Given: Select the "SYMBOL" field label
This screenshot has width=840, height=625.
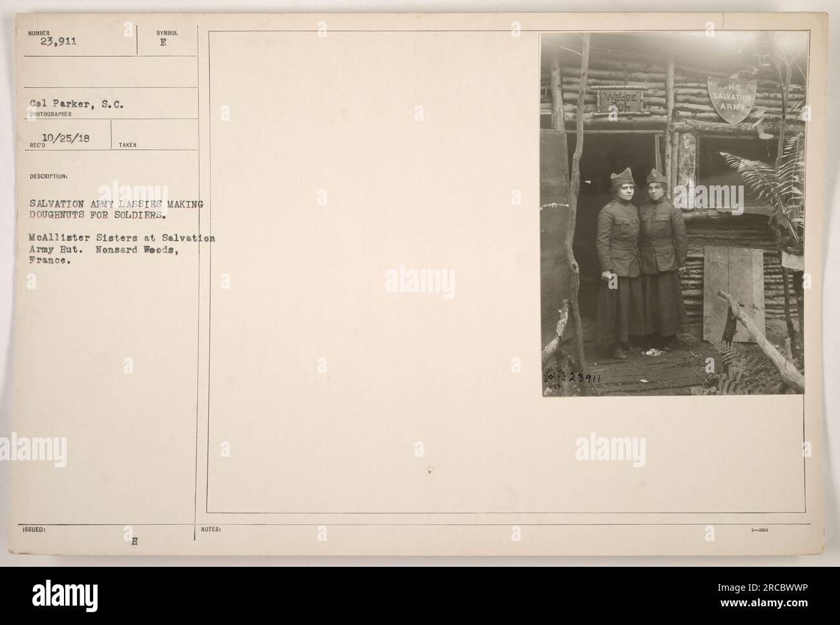Looking at the screenshot, I should pos(165,32).
